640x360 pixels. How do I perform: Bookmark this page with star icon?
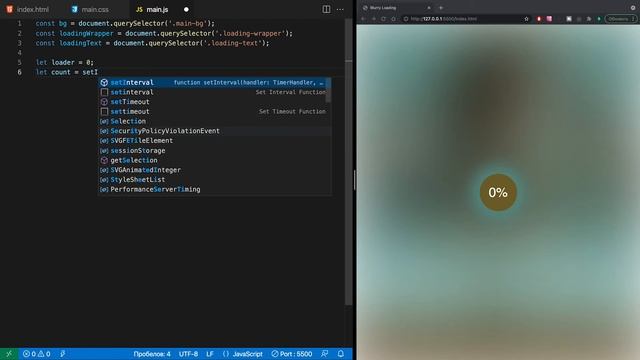[x=527, y=19]
